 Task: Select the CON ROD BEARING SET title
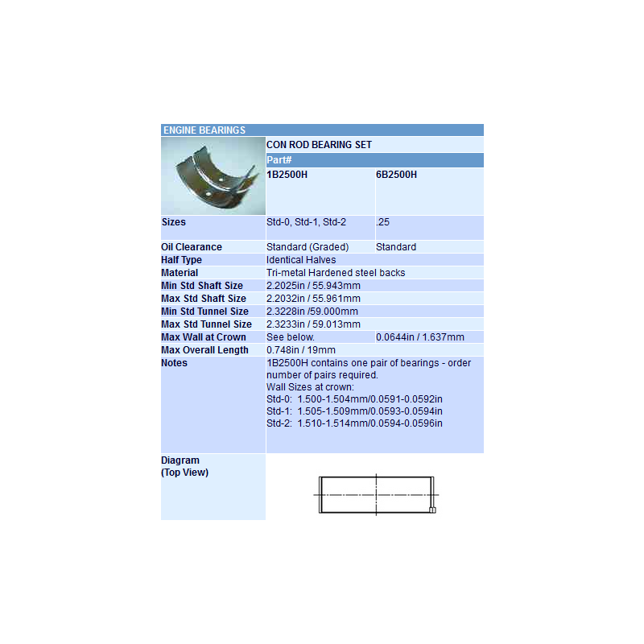coord(319,145)
